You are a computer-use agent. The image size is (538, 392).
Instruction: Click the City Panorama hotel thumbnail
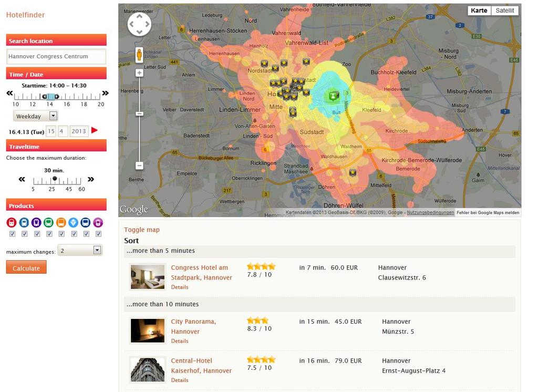[x=148, y=331]
